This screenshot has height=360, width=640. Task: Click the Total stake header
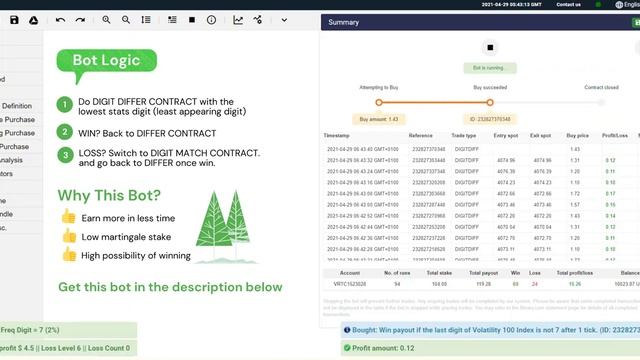pos(439,273)
